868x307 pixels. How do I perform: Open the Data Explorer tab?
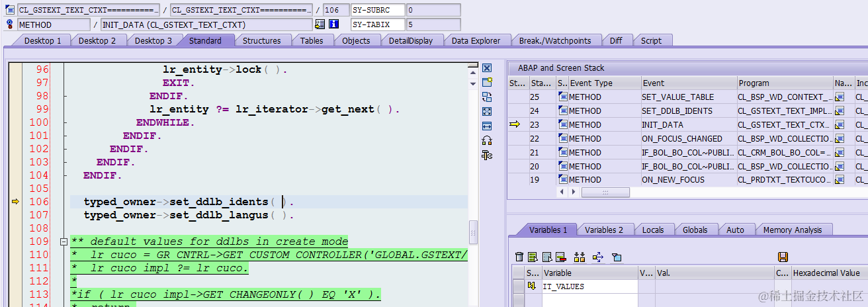[476, 40]
